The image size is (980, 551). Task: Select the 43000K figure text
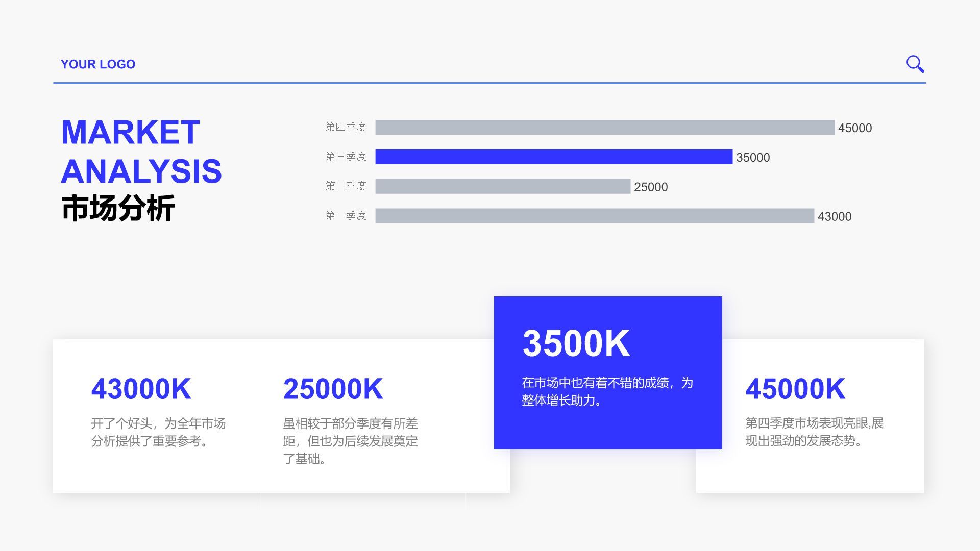141,389
